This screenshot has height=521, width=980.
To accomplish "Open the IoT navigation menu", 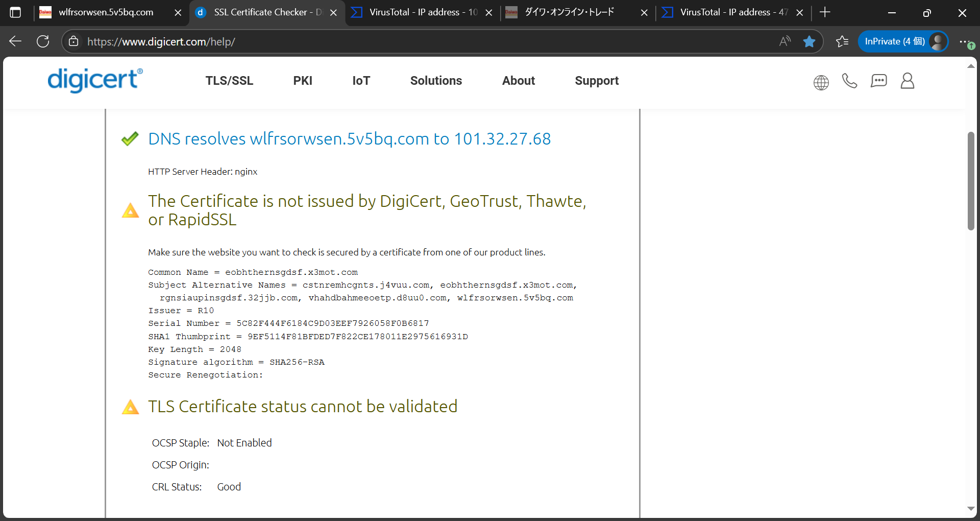I will click(x=361, y=81).
